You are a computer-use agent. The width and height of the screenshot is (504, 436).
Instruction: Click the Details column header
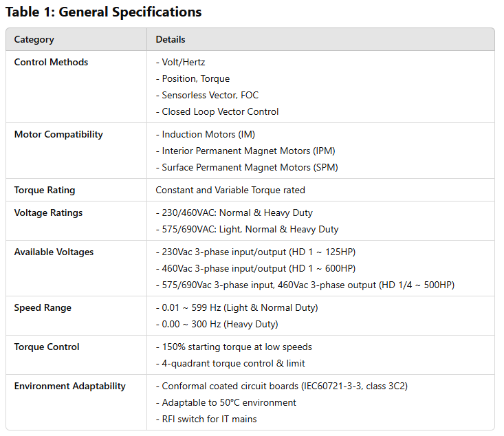pyautogui.click(x=171, y=39)
